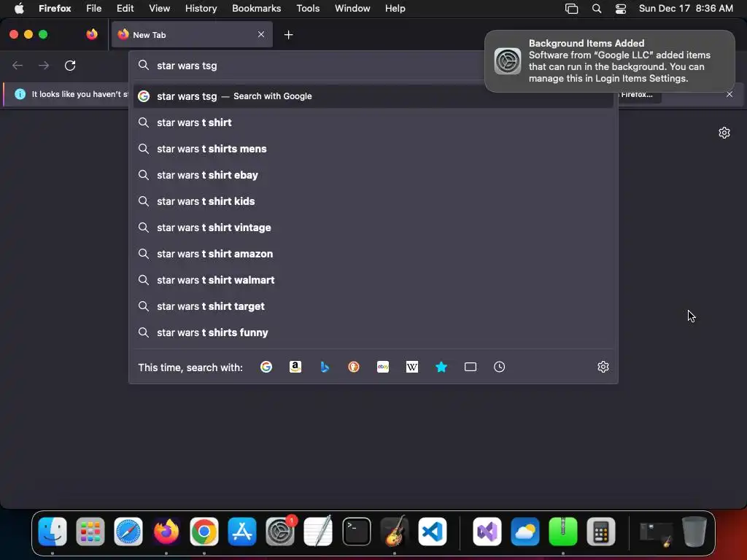747x560 pixels.
Task: Open App Store from the Dock
Action: (242, 532)
